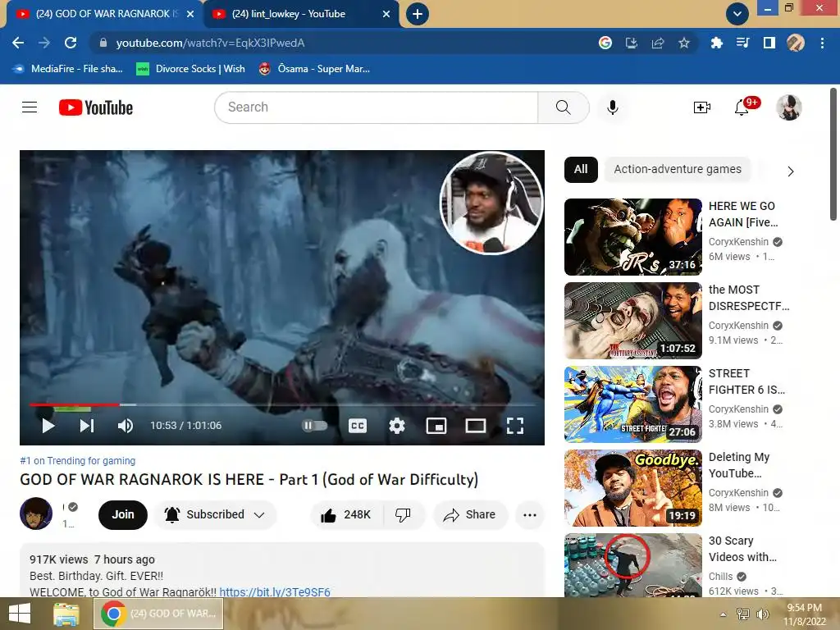Open HERE WE GO AGAIN video title
Image resolution: width=840 pixels, height=630 pixels.
pos(743,214)
